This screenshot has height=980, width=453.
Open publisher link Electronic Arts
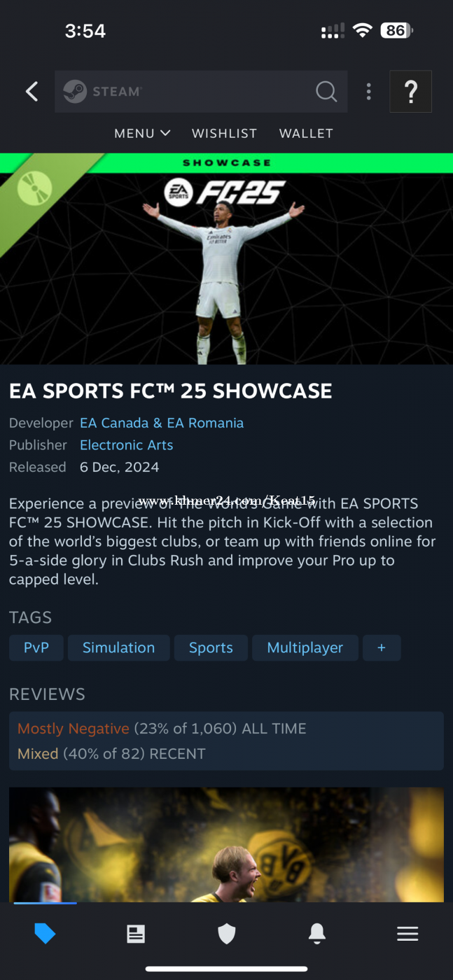pos(126,445)
